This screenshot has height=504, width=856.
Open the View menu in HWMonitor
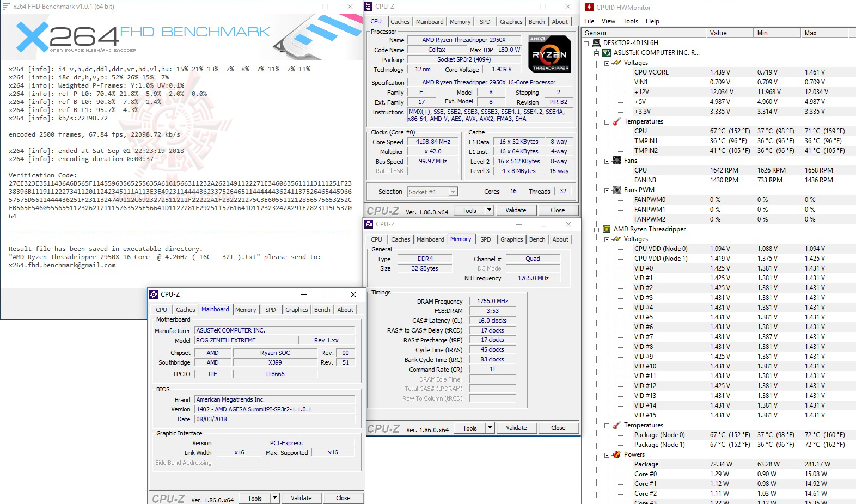(x=608, y=21)
